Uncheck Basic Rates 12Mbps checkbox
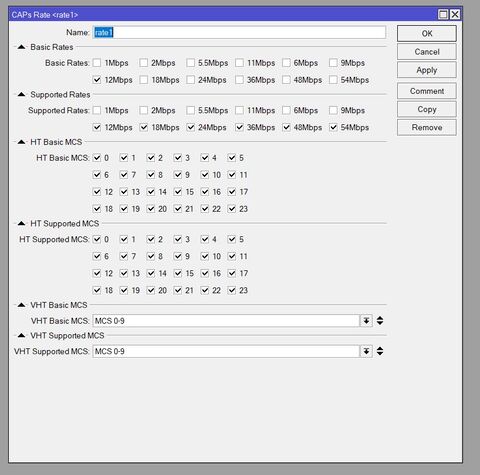The height and width of the screenshot is (475, 480). [97, 80]
